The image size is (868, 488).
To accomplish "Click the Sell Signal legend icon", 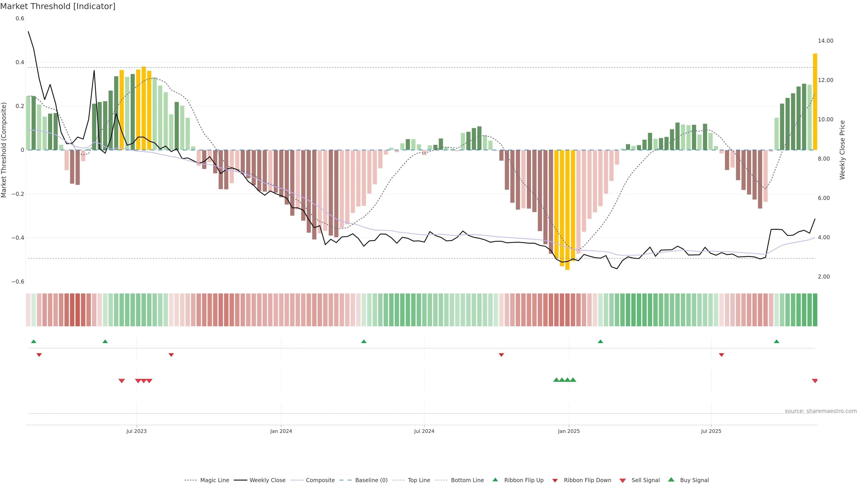I will [623, 481].
